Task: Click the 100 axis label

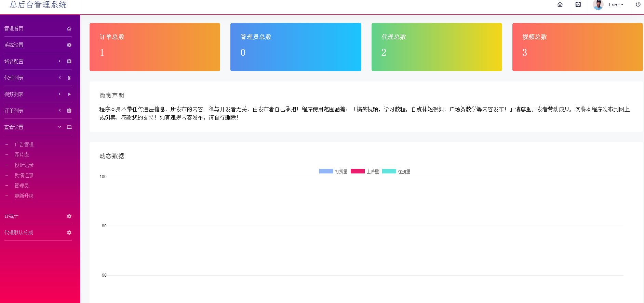Action: coord(103,177)
